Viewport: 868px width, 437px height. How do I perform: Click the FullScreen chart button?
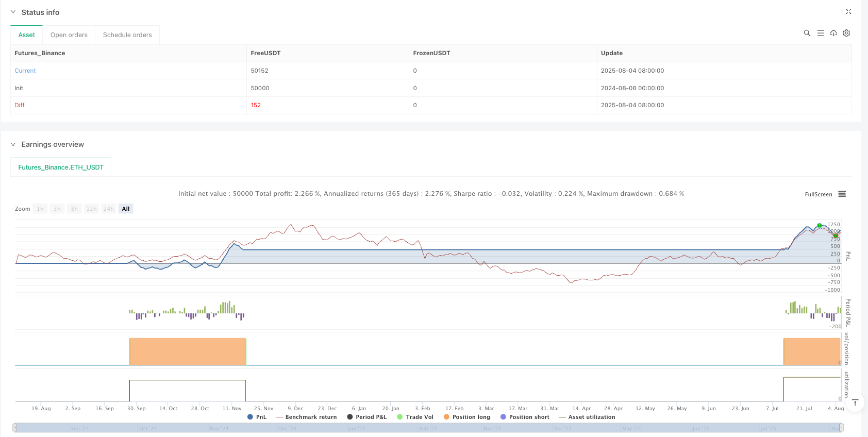point(819,194)
